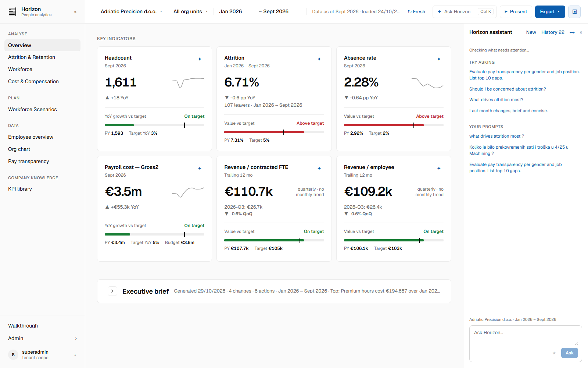This screenshot has width=588, height=368.
Task: Open sparkle icon on Revenue / contracted FTE card
Action: tap(319, 168)
